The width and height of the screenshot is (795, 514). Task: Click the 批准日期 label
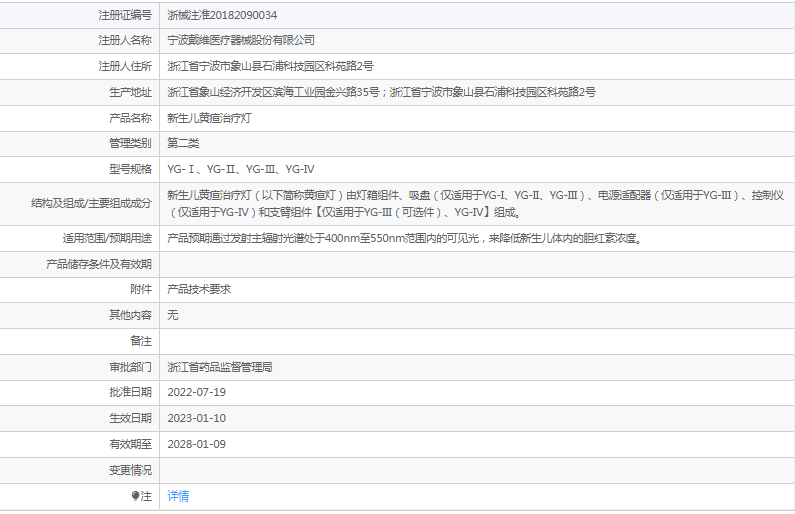point(130,392)
